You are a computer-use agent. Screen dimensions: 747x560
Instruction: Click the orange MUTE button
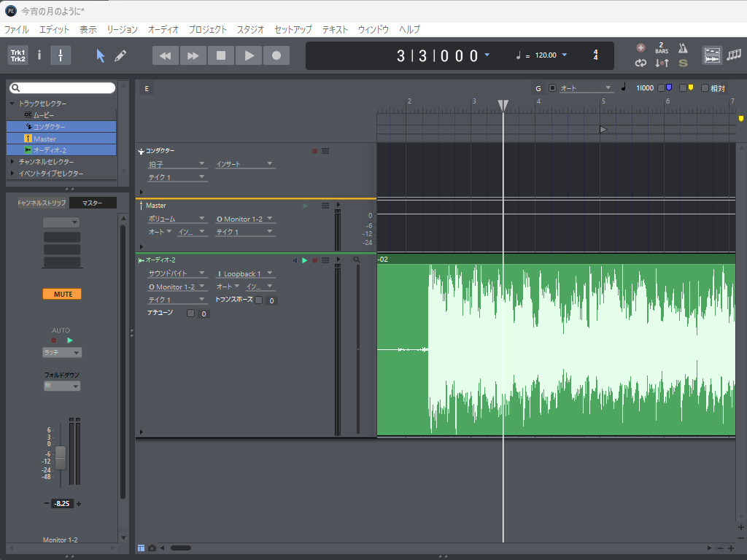point(62,294)
